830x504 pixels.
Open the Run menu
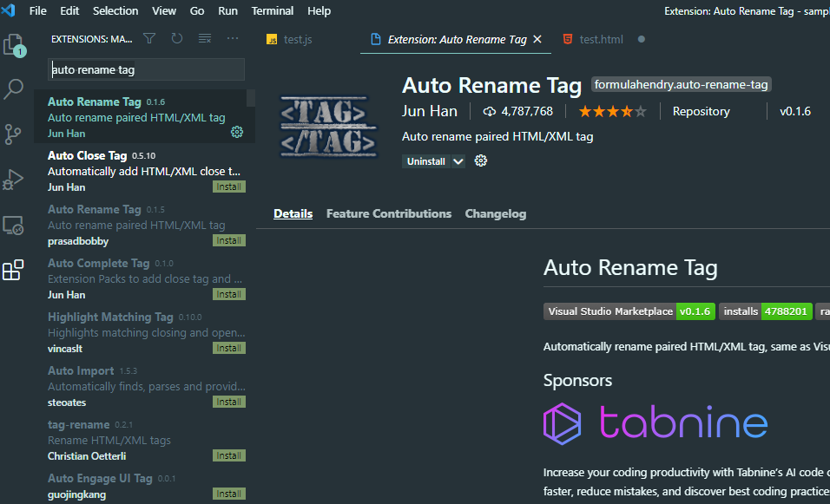tap(227, 10)
